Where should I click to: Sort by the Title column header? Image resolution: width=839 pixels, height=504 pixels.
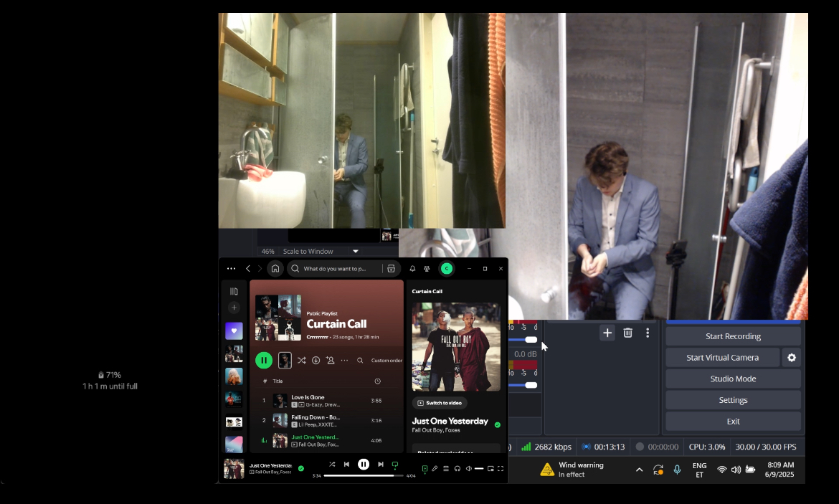278,381
